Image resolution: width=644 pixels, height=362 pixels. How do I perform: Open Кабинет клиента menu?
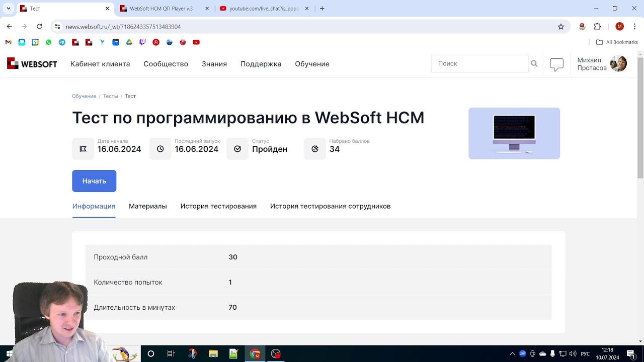(x=100, y=64)
